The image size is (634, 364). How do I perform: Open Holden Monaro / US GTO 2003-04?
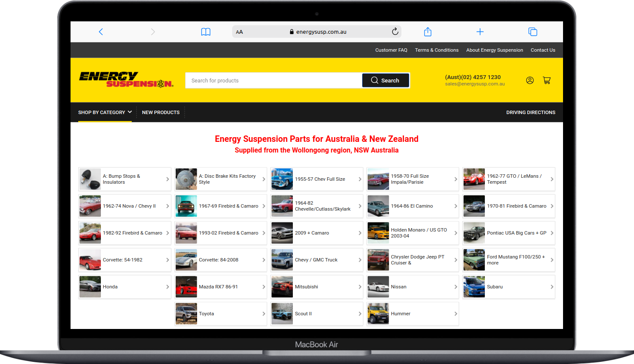pos(413,233)
